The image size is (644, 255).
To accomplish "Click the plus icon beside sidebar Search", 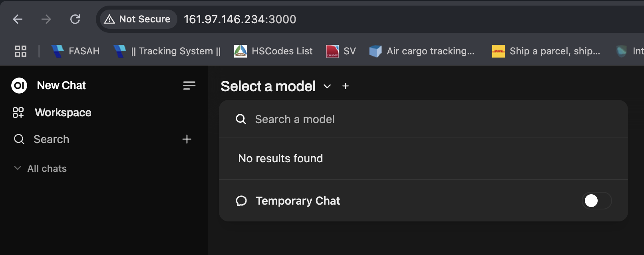I will tap(187, 139).
